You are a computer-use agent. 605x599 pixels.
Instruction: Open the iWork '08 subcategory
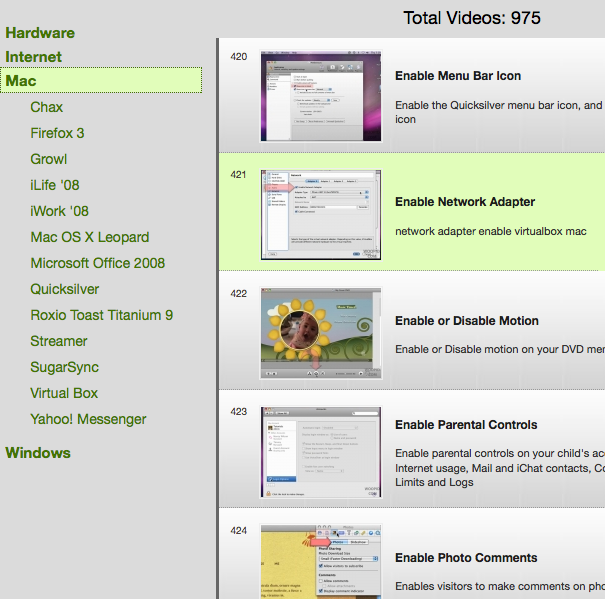click(59, 211)
